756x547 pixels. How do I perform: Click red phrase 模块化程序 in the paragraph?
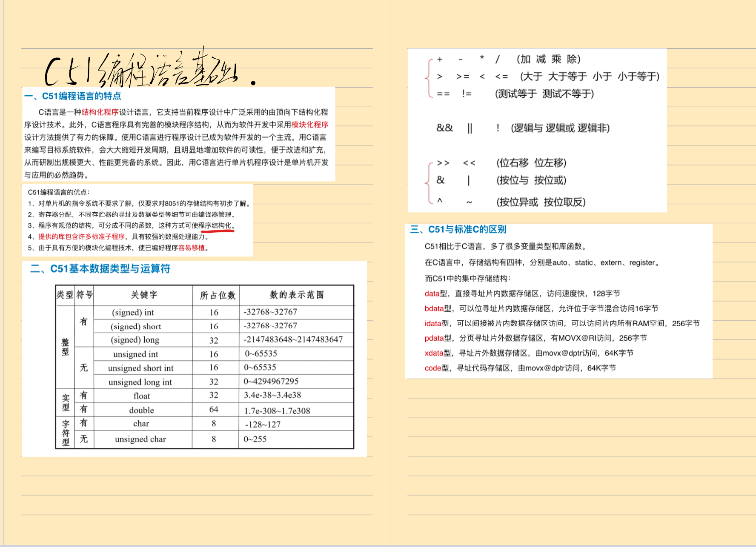[310, 125]
